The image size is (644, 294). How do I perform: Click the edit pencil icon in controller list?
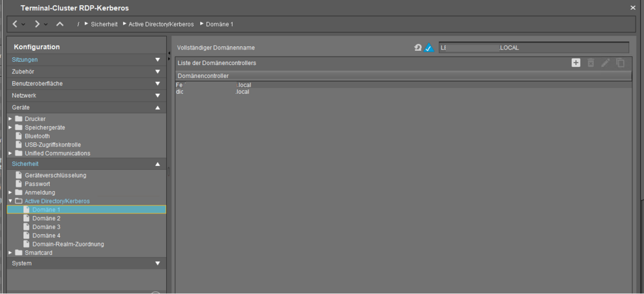(x=605, y=63)
